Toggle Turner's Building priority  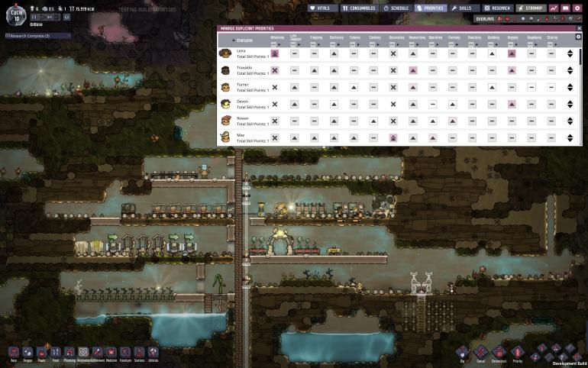click(x=492, y=87)
